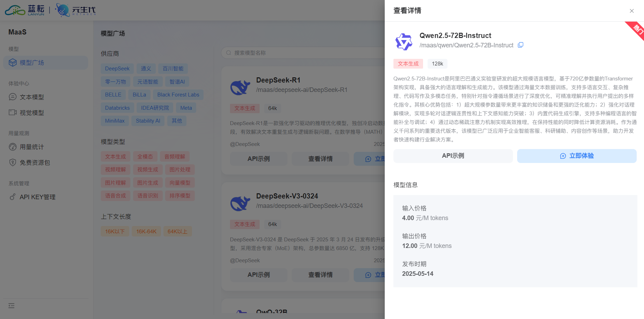
Task: Filter by BiLLa provider
Action: [139, 95]
